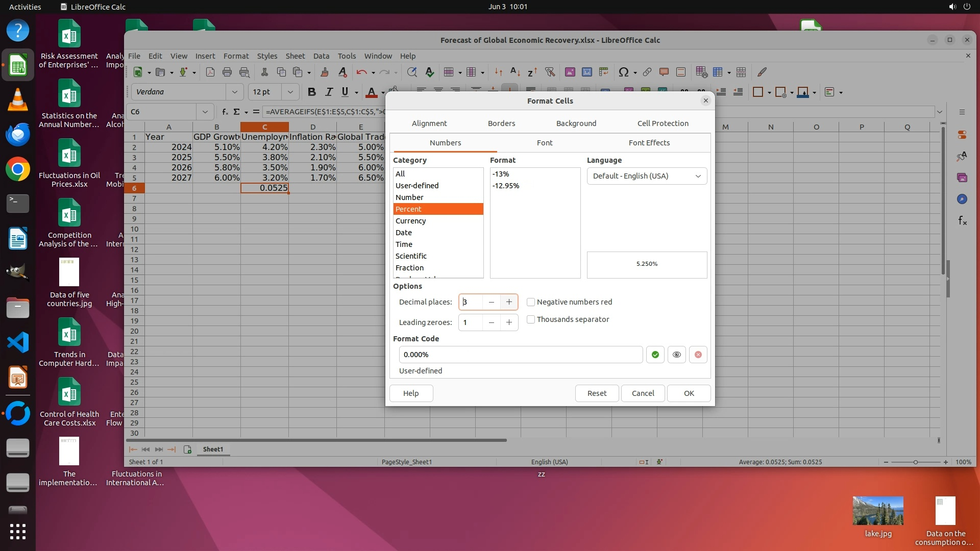Screen dimensions: 980x551
Task: Open the Borders tab
Action: 501,123
